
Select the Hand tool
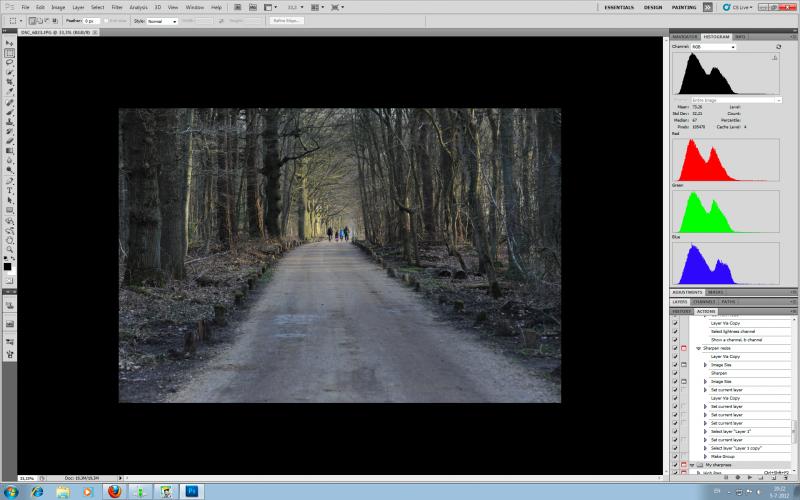coord(9,241)
